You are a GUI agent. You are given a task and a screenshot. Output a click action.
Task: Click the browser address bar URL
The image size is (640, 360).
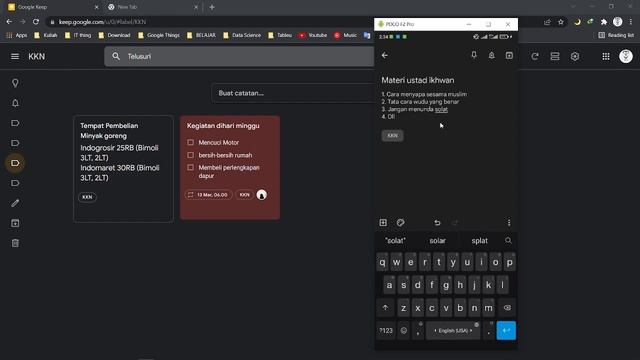tap(102, 22)
